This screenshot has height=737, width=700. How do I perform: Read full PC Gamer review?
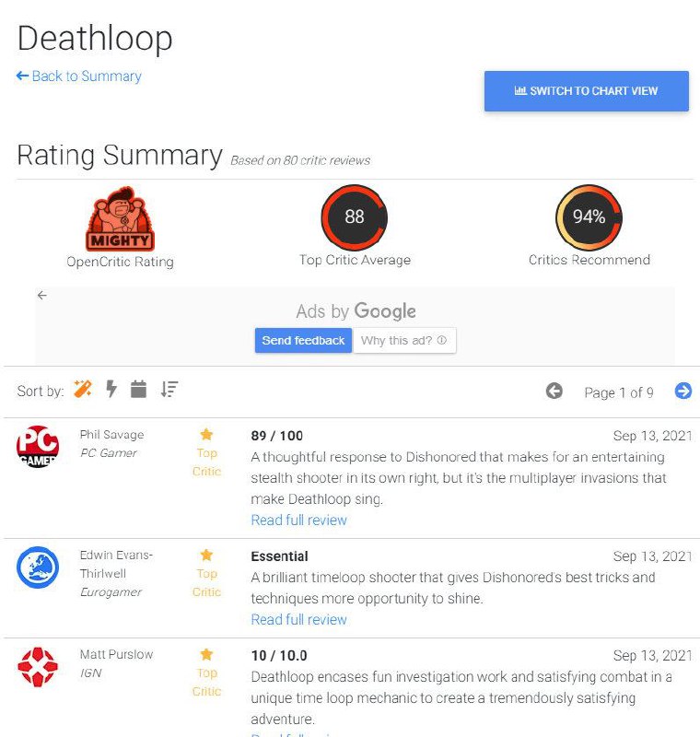(x=298, y=521)
